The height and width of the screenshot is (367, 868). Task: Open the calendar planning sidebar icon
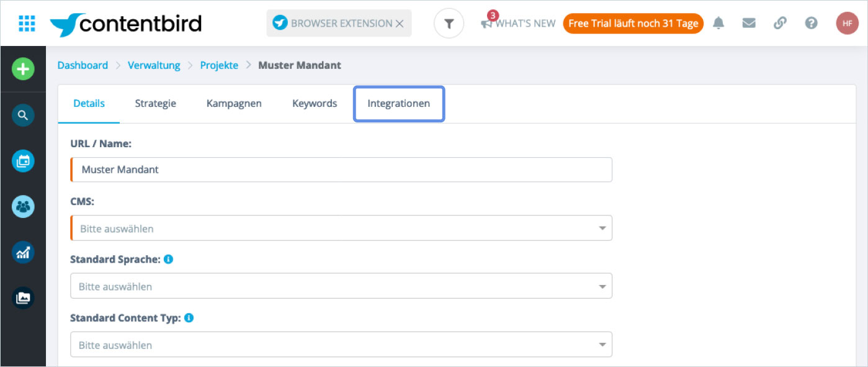tap(23, 161)
